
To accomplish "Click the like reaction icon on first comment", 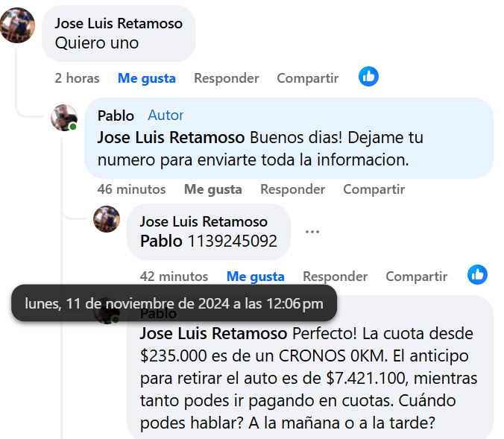I will [368, 76].
